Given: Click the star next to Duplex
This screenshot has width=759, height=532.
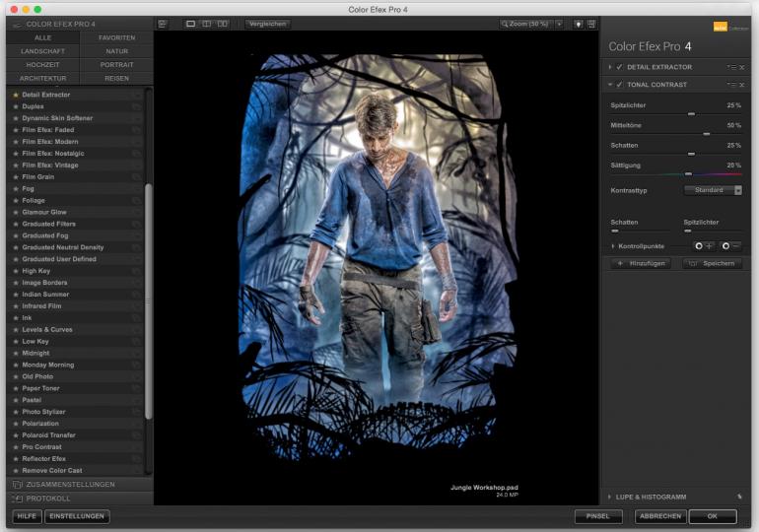Looking at the screenshot, I should coord(16,106).
